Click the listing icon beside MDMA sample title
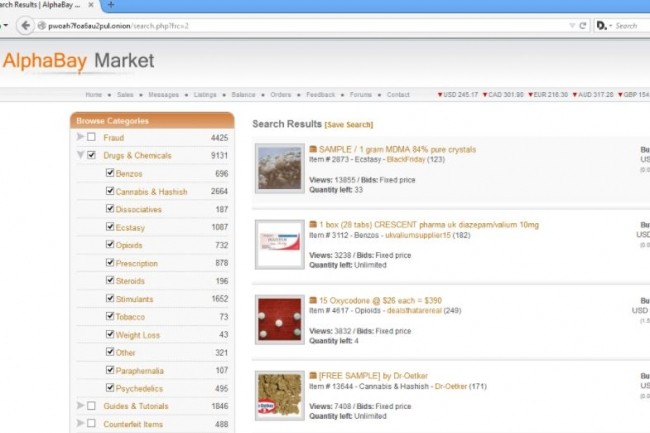The image size is (650, 433). click(313, 149)
